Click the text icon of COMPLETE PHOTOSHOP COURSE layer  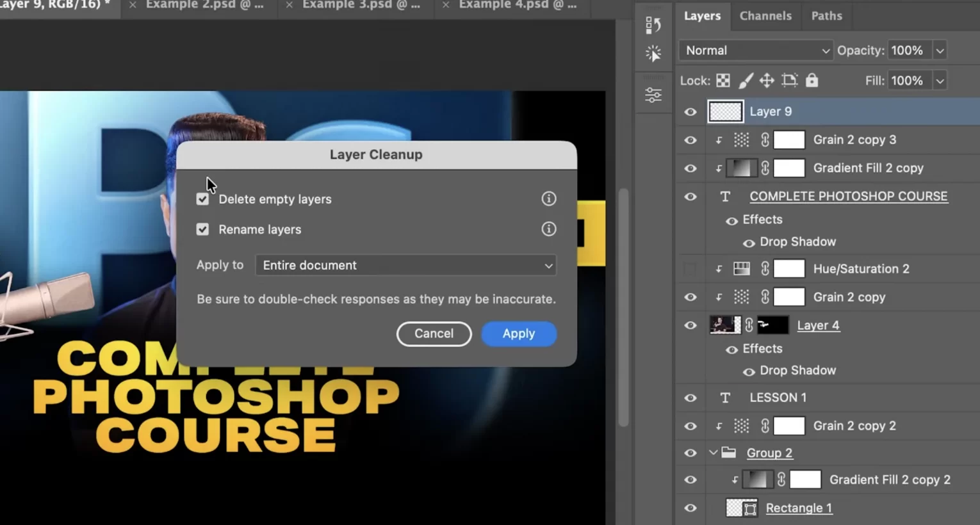[x=725, y=197]
